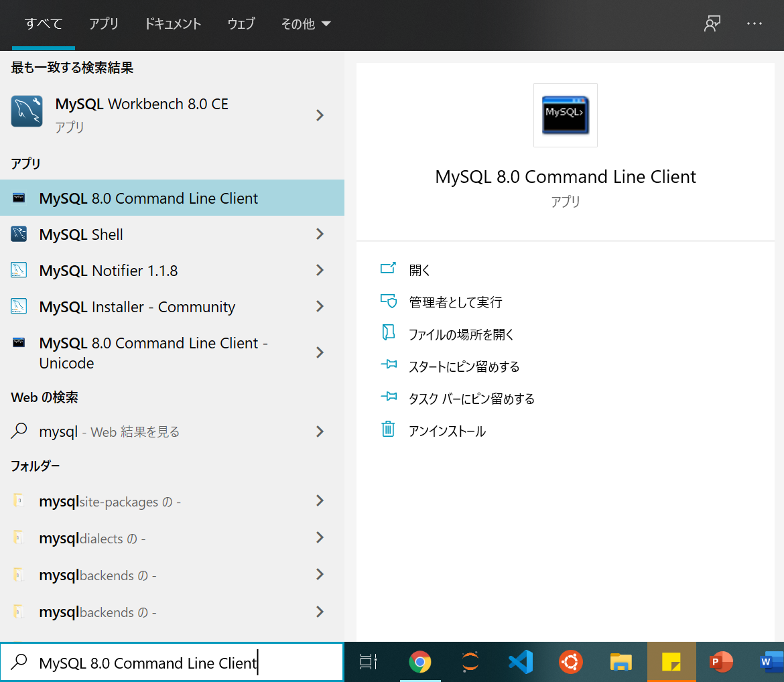Select the MySQL Notifier 1.1.8 result
The width and height of the screenshot is (784, 682).
(172, 270)
